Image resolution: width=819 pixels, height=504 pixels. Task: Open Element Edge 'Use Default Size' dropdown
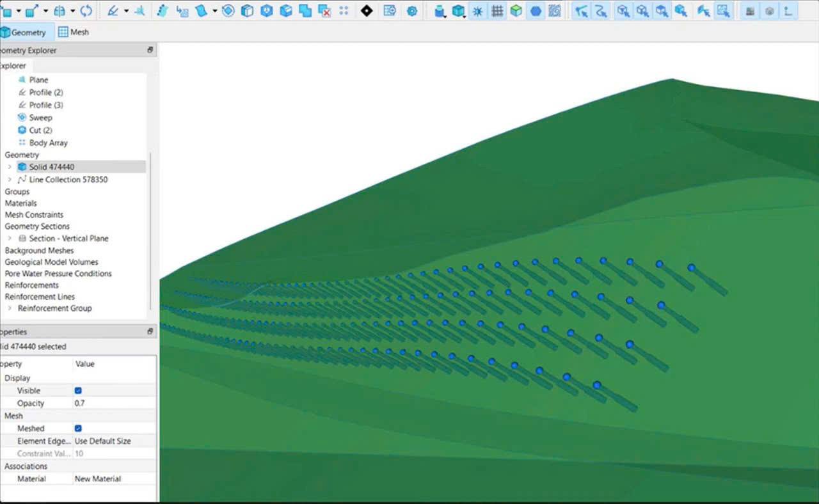click(115, 441)
